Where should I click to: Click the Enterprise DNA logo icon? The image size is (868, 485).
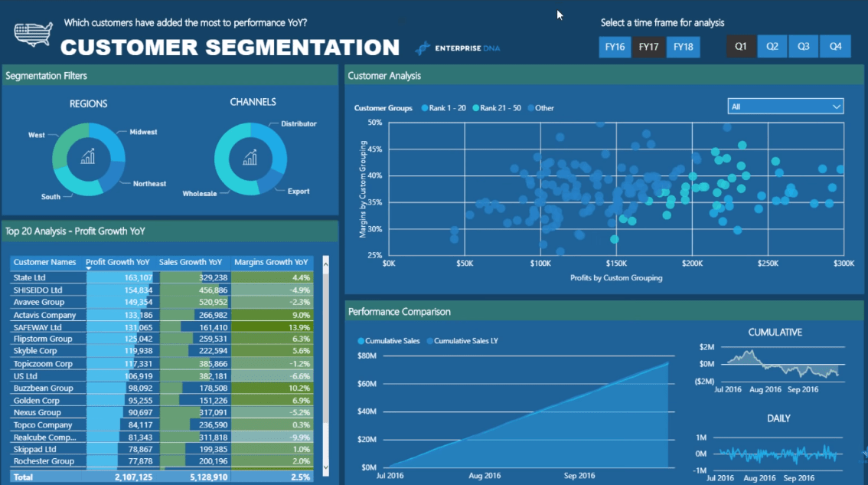[423, 48]
